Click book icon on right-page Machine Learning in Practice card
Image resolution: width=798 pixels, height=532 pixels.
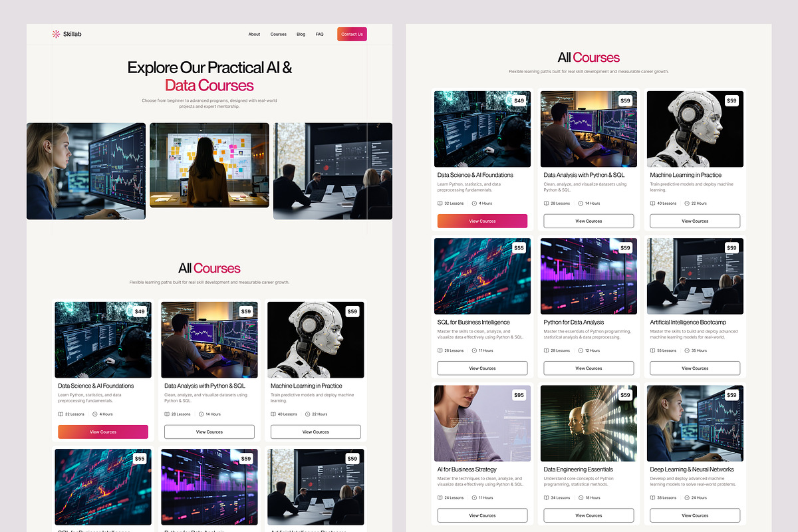pos(653,203)
